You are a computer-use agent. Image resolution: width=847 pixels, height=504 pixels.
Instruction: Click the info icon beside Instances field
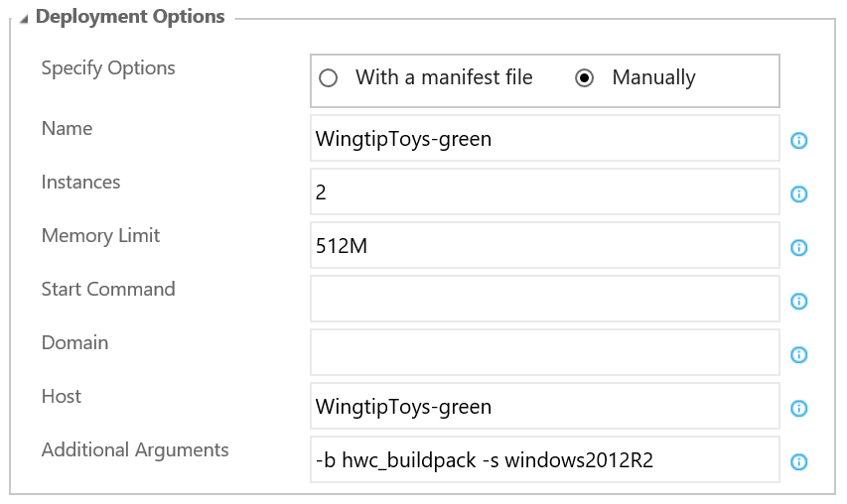[799, 193]
